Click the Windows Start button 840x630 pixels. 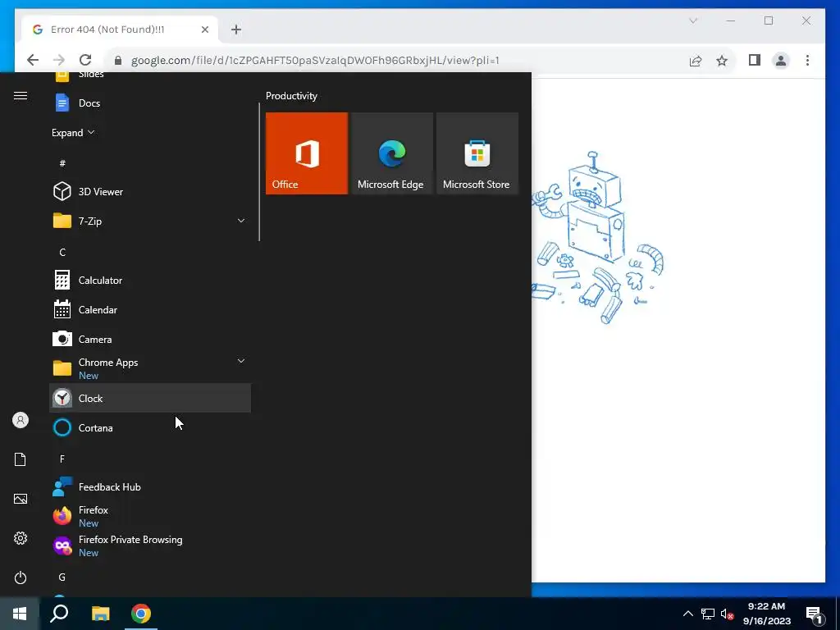[20, 614]
